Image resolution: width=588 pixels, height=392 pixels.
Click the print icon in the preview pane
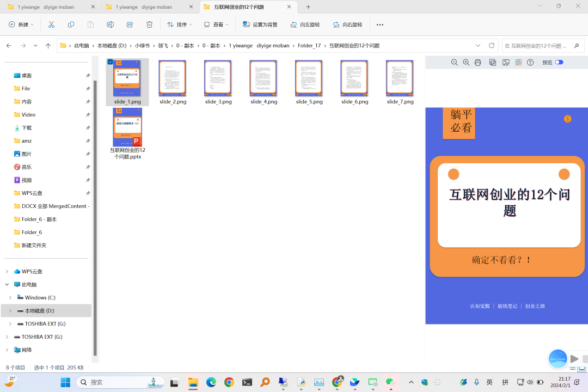coord(478,62)
